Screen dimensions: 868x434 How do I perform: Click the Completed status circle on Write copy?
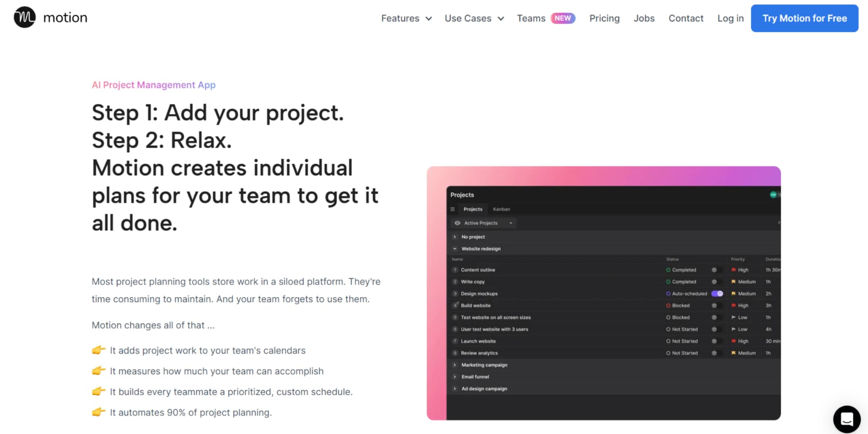pos(668,282)
